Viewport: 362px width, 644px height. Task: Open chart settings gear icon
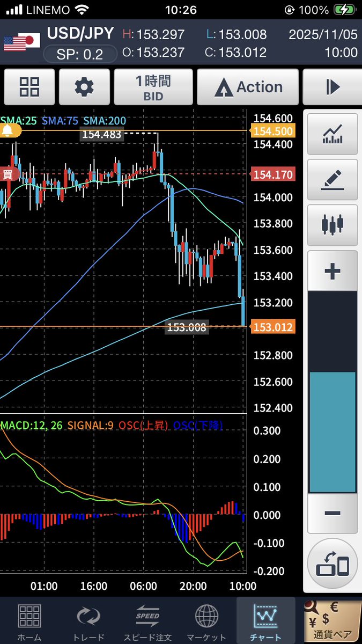(x=84, y=87)
